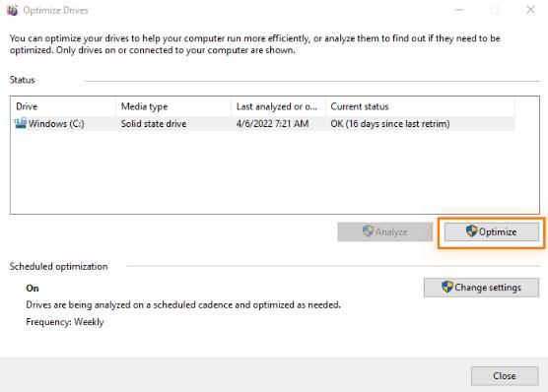This screenshot has height=392, width=548.
Task: Click "OK (16 days since last retrim)" status
Action: coord(390,124)
